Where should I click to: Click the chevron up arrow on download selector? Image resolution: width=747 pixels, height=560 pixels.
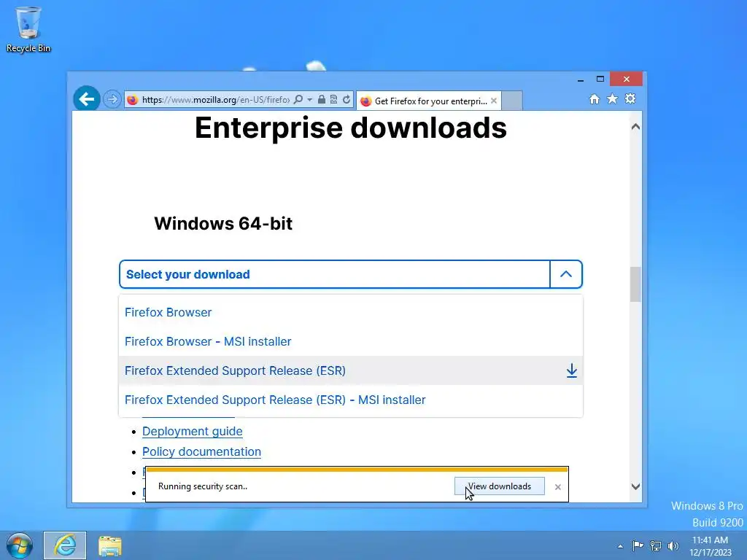(566, 274)
